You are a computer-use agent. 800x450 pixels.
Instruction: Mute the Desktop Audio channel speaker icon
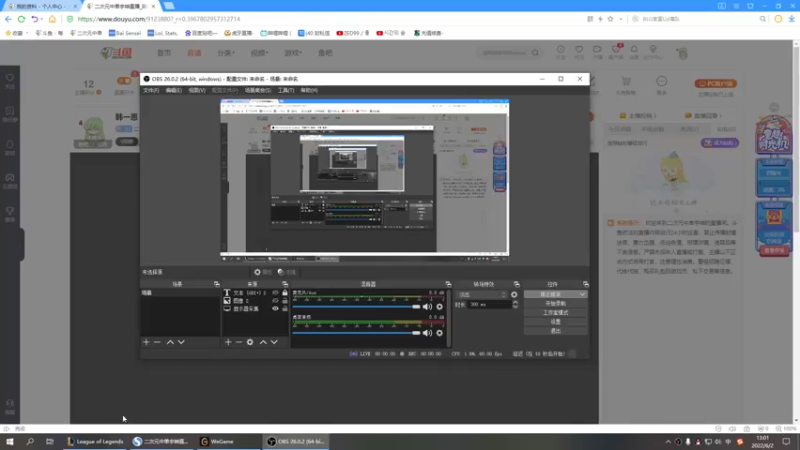428,333
